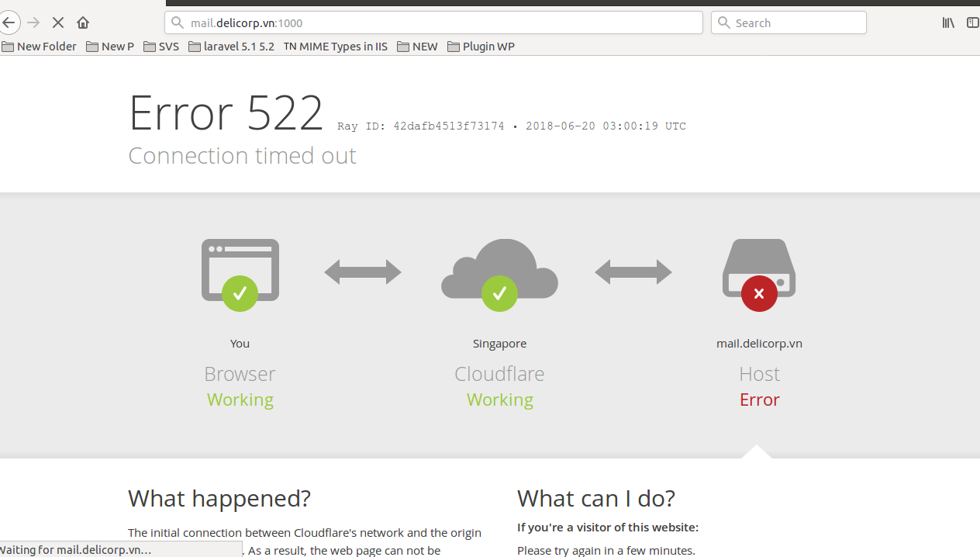Click the Host label under mail.delicorp.vn
Viewport: 980px width, 557px height.
point(759,374)
